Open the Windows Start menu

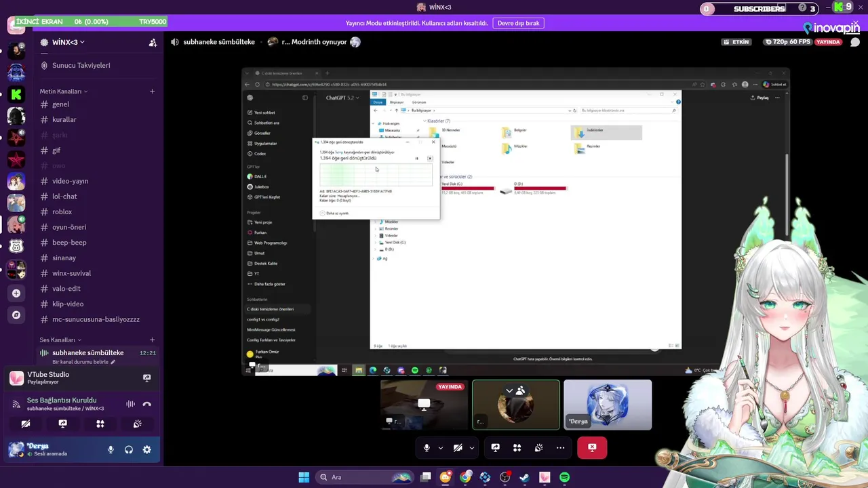pos(304,477)
